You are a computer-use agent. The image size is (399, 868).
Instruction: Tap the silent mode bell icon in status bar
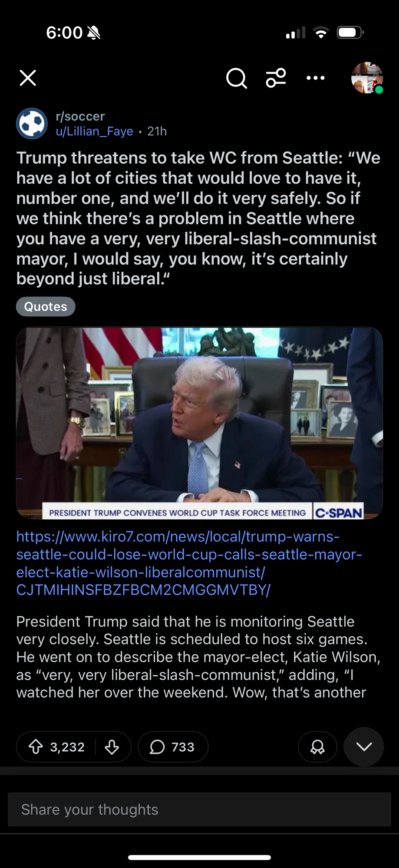point(94,33)
